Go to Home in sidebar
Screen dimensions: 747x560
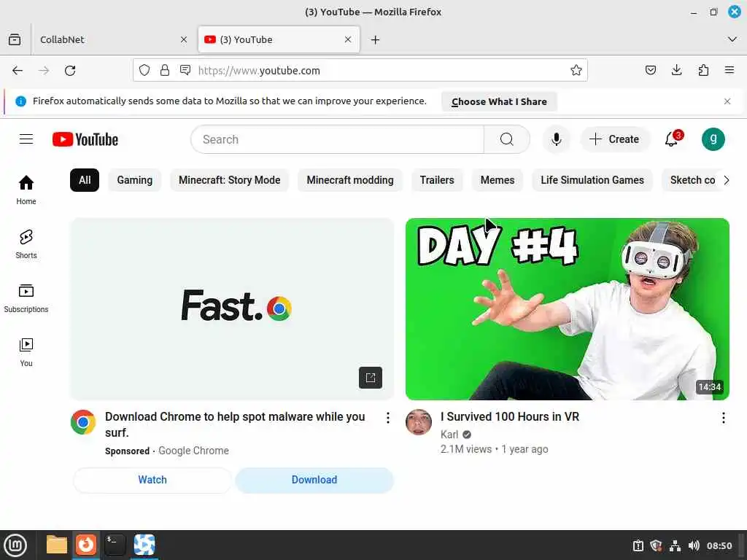26,190
